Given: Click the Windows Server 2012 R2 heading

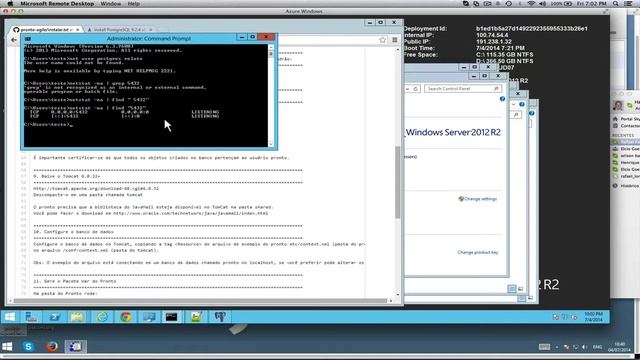Looking at the screenshot, I should click(453, 132).
